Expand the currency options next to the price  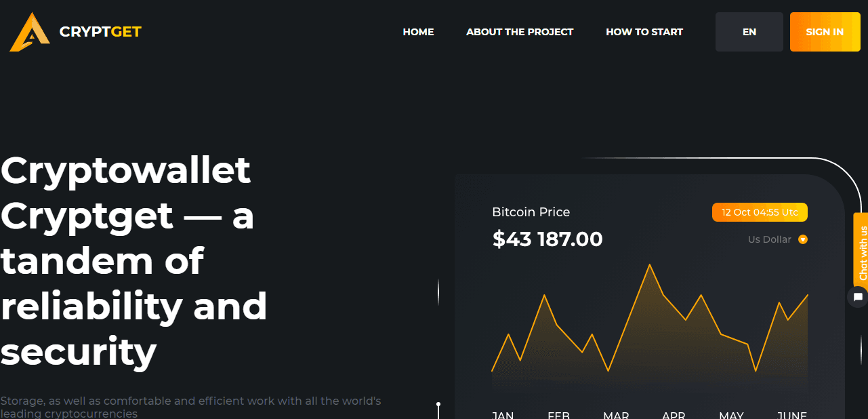[x=803, y=239]
